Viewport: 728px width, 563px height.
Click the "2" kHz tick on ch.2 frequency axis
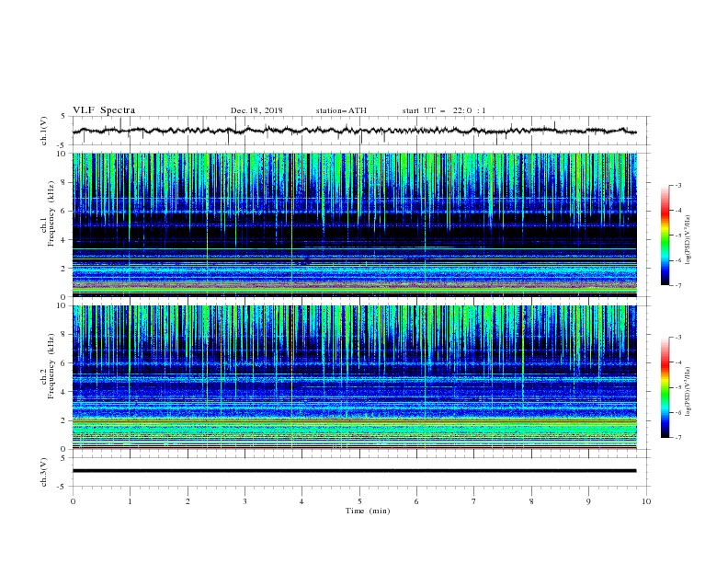pos(63,420)
